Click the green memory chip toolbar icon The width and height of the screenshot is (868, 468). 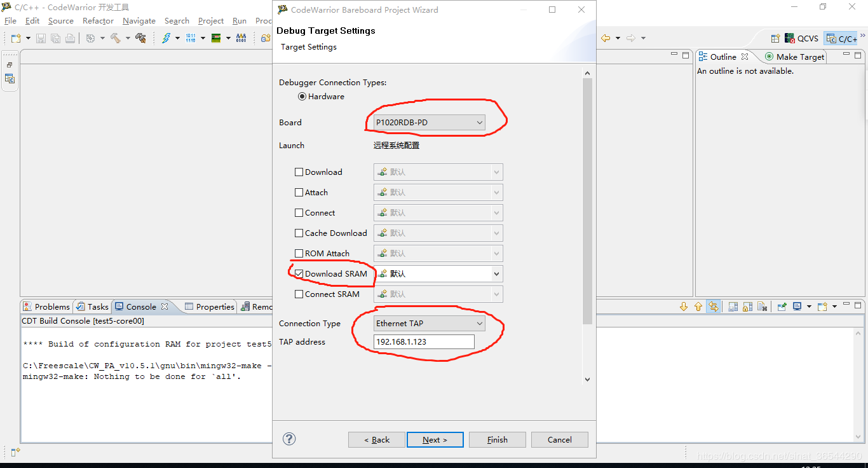pos(216,38)
